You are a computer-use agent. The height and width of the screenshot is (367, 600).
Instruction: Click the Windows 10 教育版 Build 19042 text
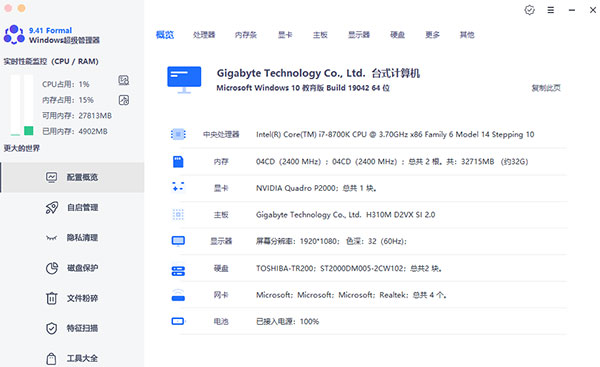[303, 88]
